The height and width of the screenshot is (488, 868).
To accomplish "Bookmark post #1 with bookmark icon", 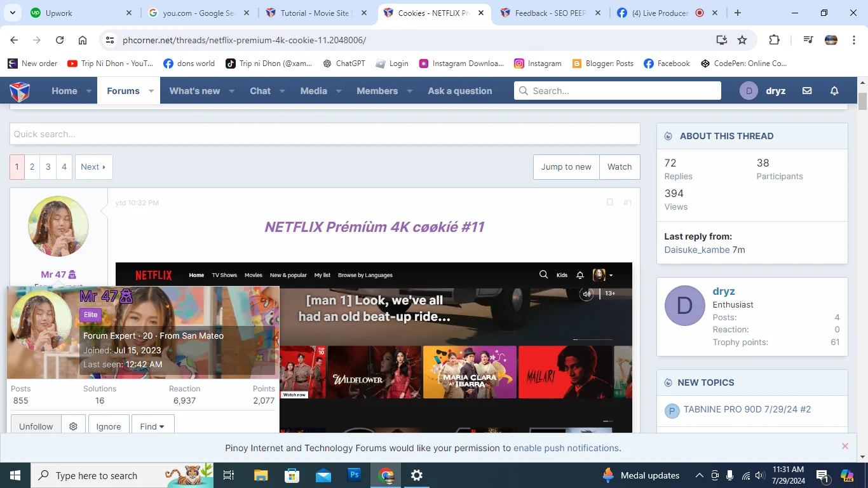I will (x=609, y=202).
